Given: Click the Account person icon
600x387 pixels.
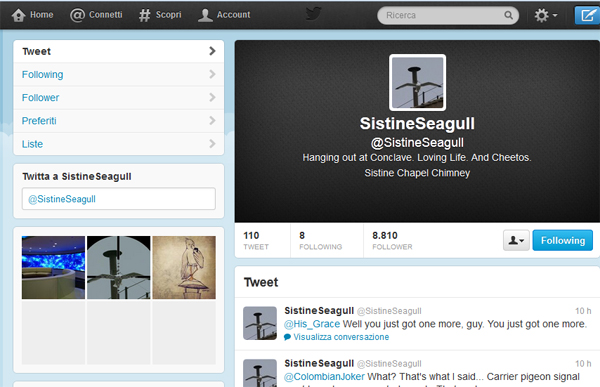Looking at the screenshot, I should pyautogui.click(x=205, y=15).
